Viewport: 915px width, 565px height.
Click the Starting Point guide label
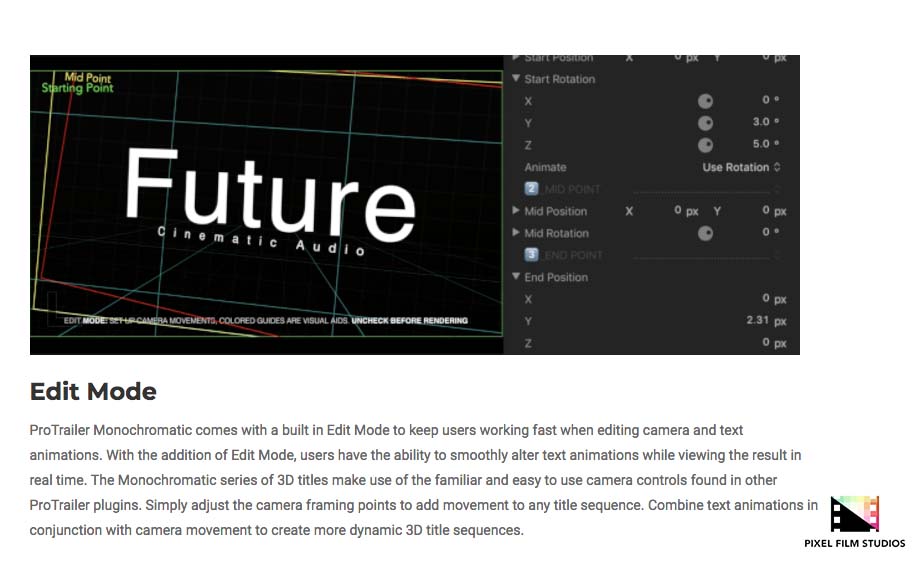click(77, 88)
